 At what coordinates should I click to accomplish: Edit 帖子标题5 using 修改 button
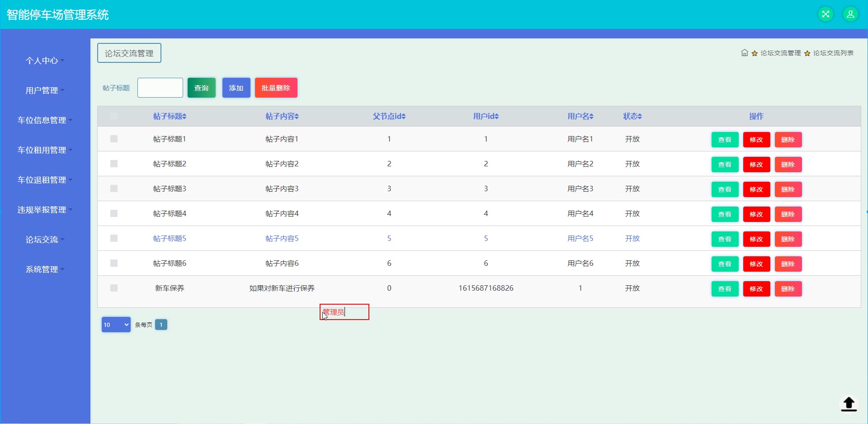(x=757, y=239)
